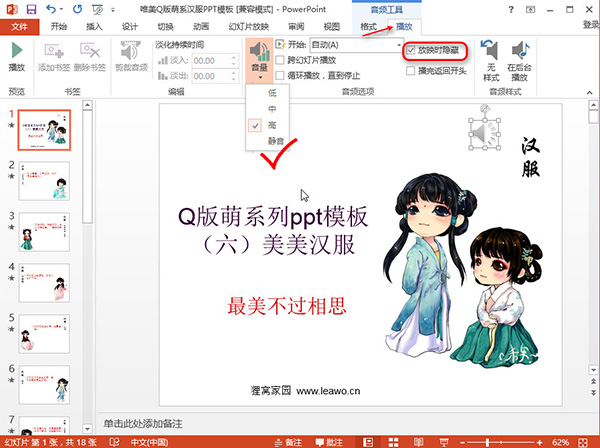Click the 62% zoom level
The image size is (600, 448).
(x=560, y=443)
